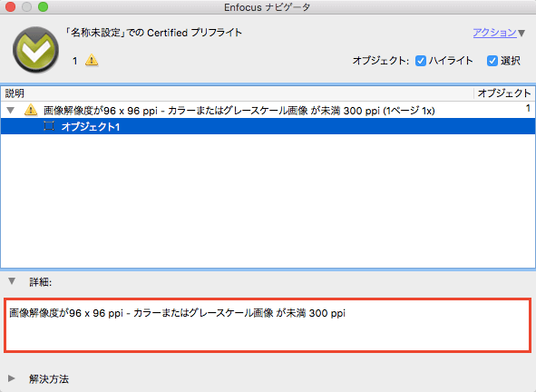Click the 解決方法 label

49,378
